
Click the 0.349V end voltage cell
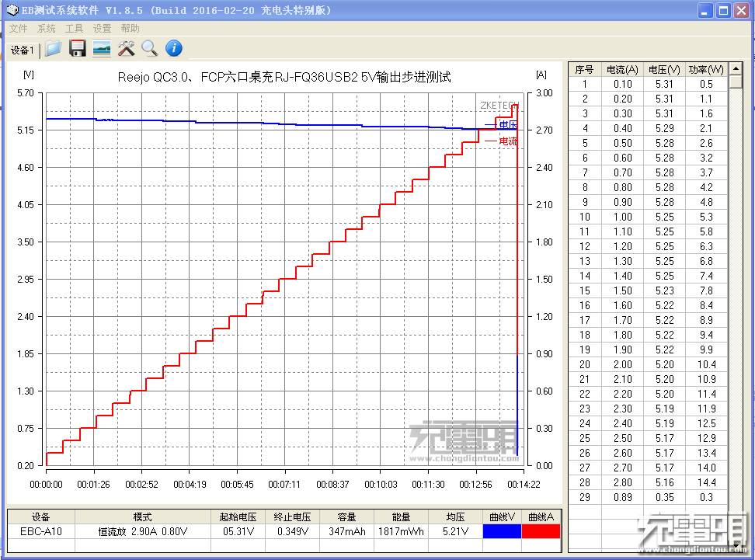tap(292, 531)
